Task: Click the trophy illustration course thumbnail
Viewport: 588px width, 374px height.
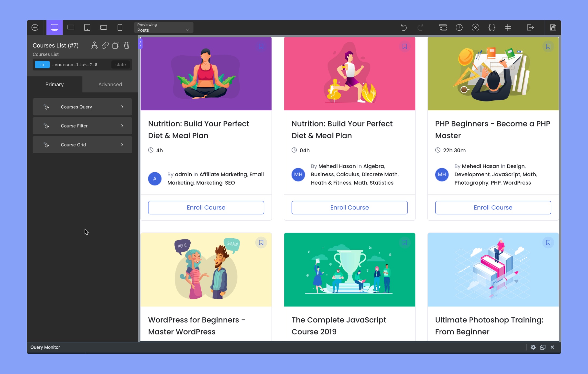Action: click(x=349, y=270)
